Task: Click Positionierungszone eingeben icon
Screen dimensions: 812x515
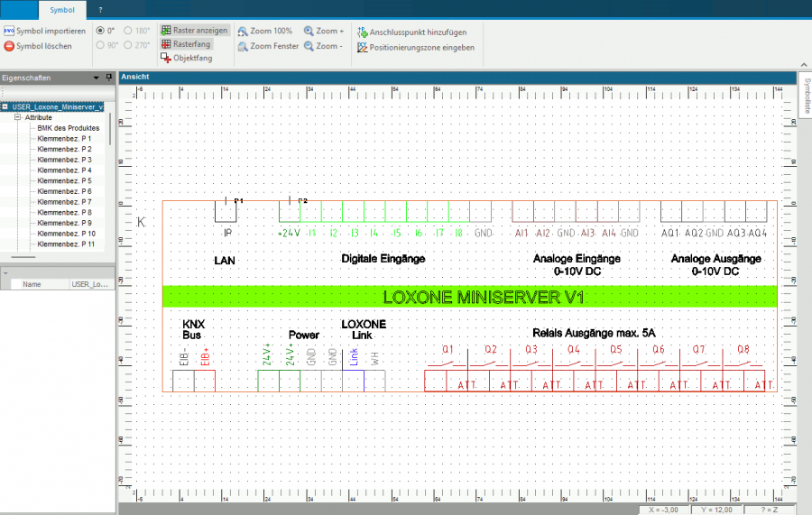Action: (362, 48)
